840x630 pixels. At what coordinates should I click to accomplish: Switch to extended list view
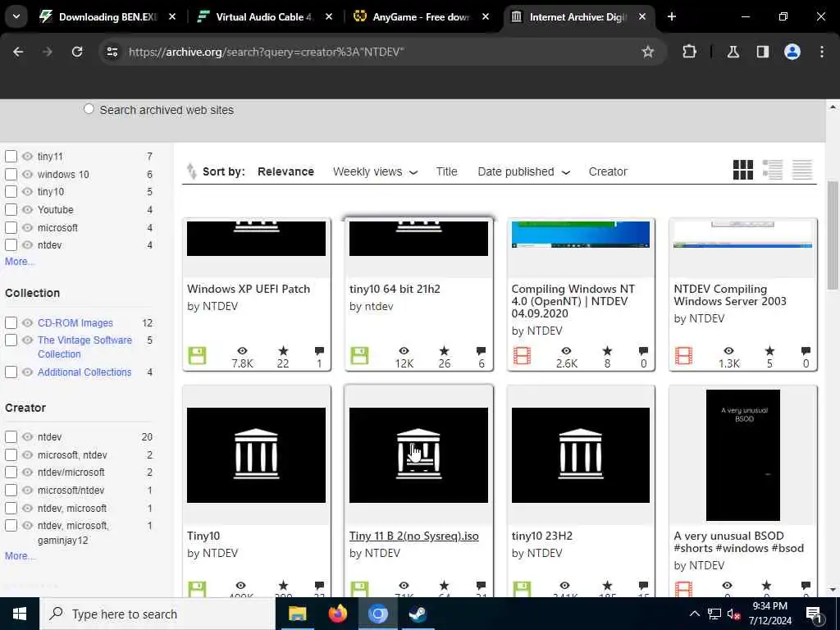[x=773, y=170]
